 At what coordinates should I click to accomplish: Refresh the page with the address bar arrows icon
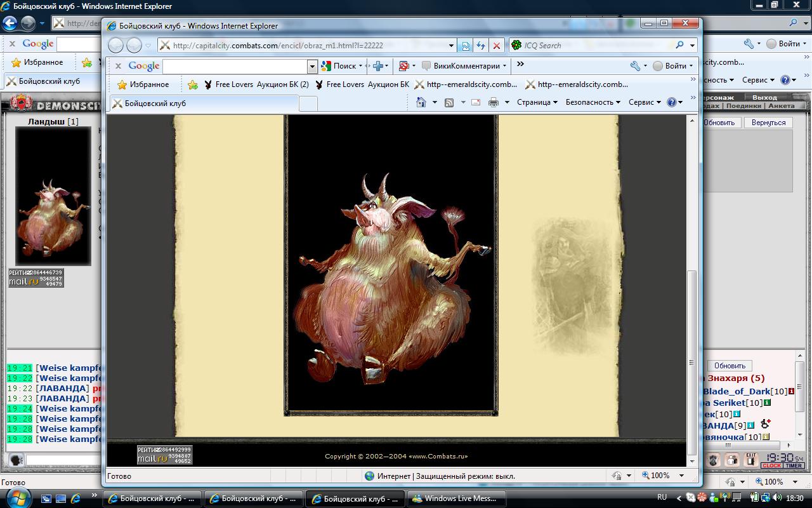tap(481, 46)
